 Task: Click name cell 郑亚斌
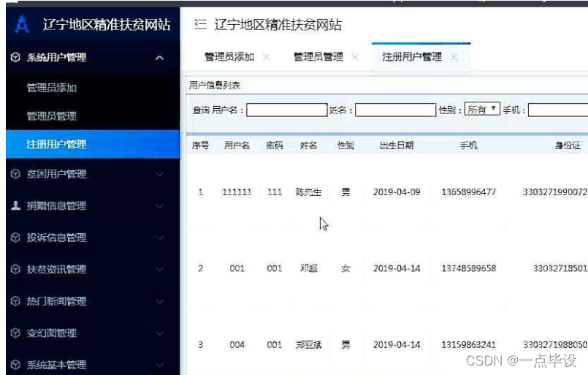309,344
